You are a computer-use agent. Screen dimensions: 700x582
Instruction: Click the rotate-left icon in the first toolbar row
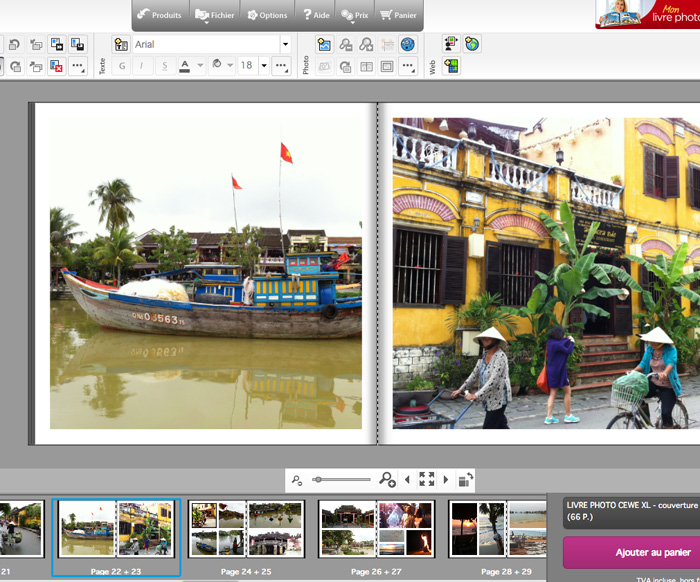pyautogui.click(x=15, y=44)
